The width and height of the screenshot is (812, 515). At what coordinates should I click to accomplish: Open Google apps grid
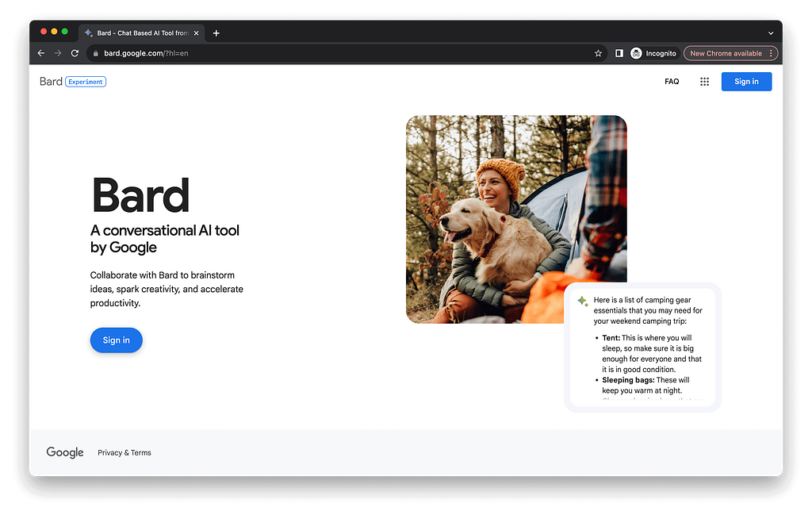point(704,82)
